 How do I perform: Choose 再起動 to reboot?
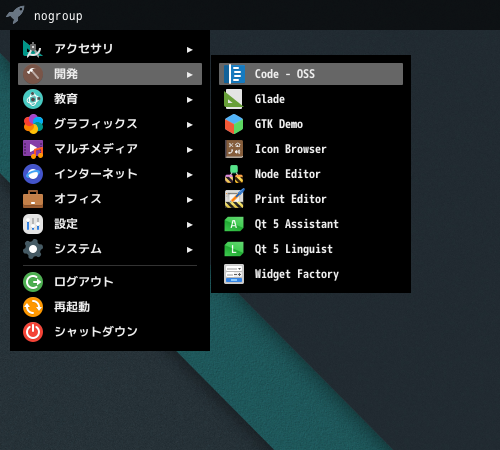click(x=110, y=307)
